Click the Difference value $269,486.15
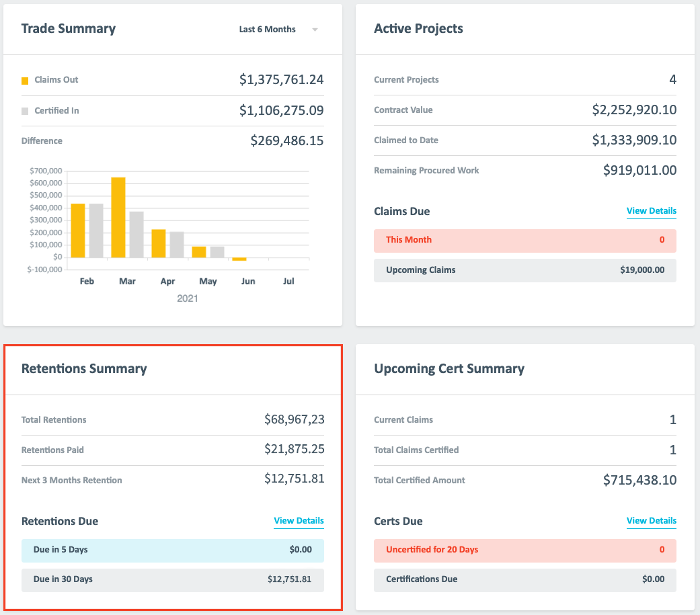Viewport: 700px width, 615px height. pyautogui.click(x=287, y=140)
